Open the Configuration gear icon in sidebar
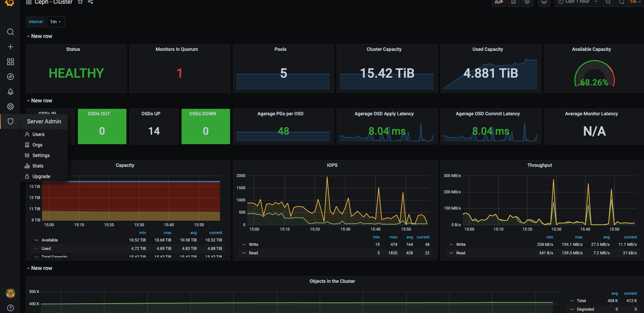This screenshot has width=644, height=313. (11, 106)
